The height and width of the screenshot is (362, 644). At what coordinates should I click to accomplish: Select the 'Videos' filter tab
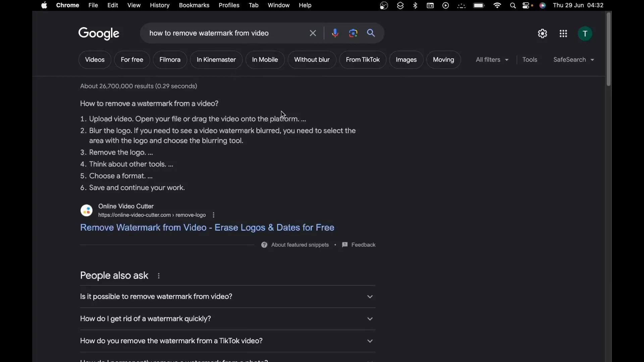95,59
